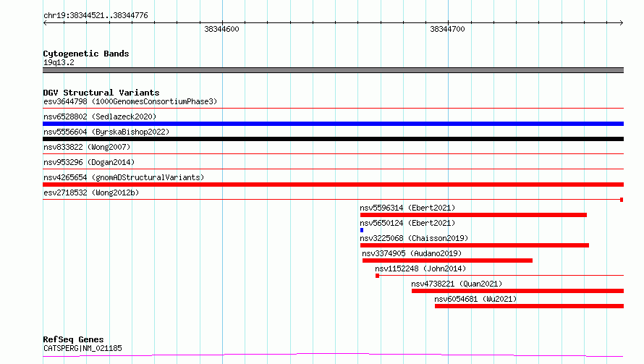644x364 pixels.
Task: Select the black nsv5556604 ByrskaBishop2022 bar
Action: pyautogui.click(x=333, y=139)
